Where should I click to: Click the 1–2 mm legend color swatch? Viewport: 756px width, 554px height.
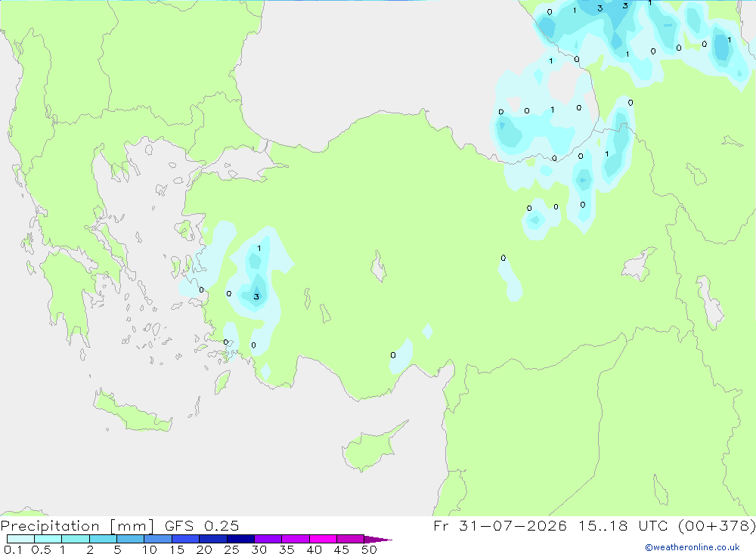coord(76,539)
